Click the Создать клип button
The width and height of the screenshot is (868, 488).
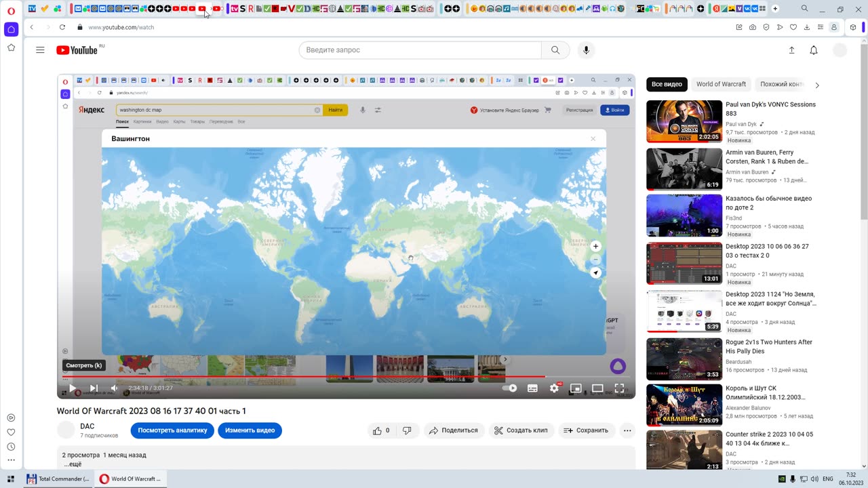click(x=521, y=430)
